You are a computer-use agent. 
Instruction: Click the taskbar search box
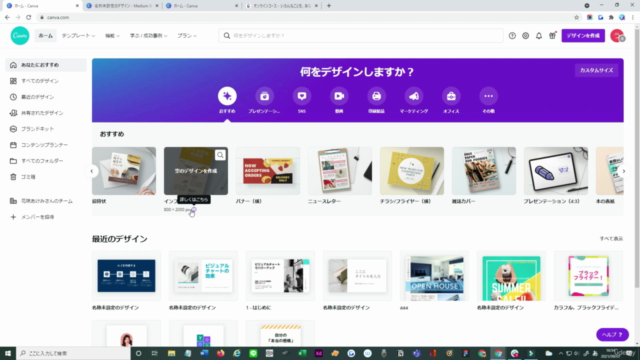pyautogui.click(x=73, y=353)
